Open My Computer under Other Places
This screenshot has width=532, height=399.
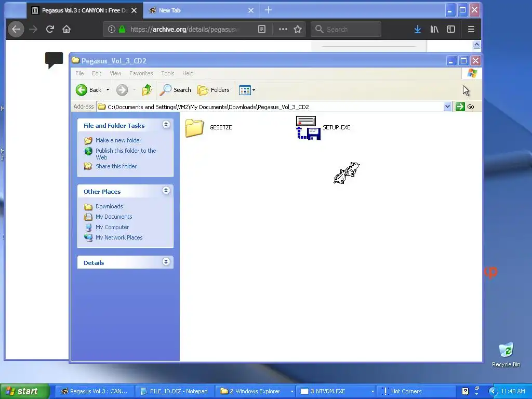pyautogui.click(x=112, y=227)
